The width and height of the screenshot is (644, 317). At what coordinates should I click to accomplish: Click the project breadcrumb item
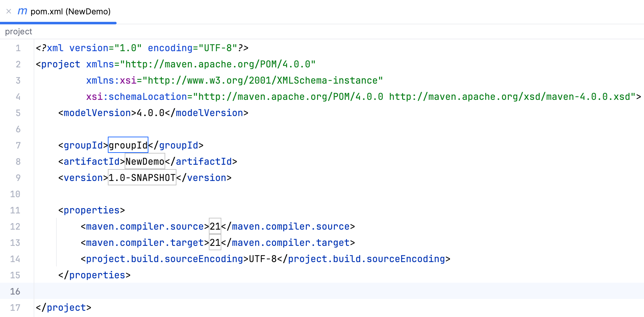pos(18,32)
